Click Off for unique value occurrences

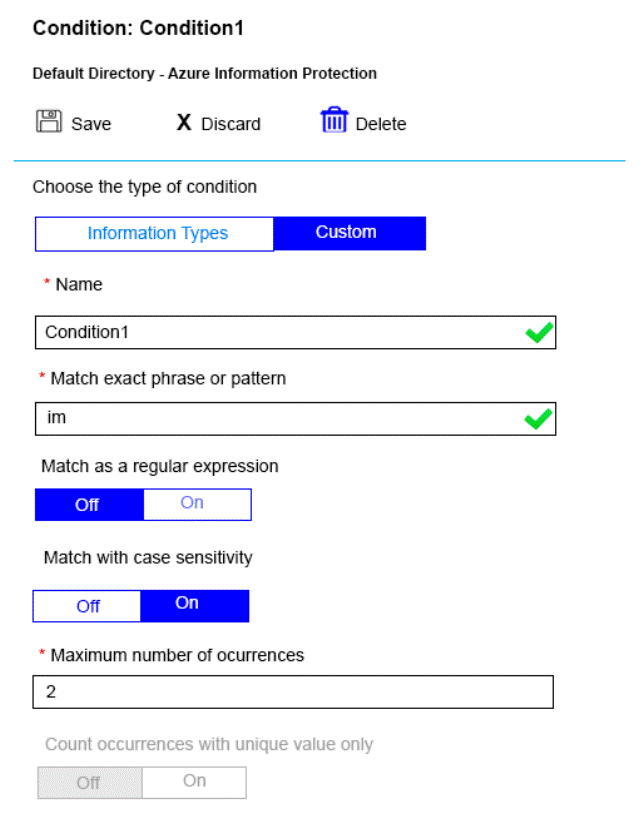[89, 782]
